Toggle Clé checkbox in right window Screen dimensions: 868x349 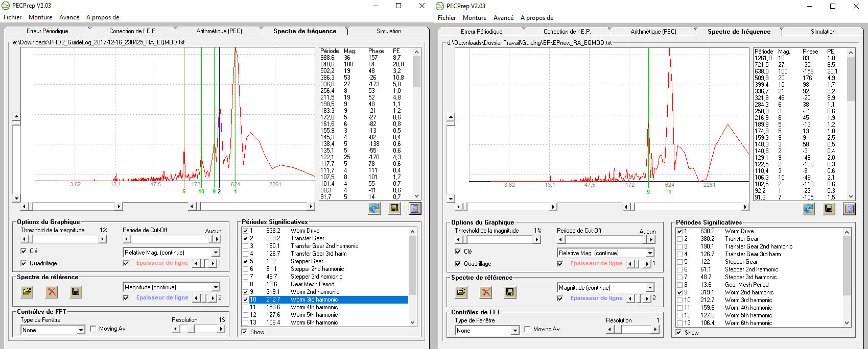[458, 252]
